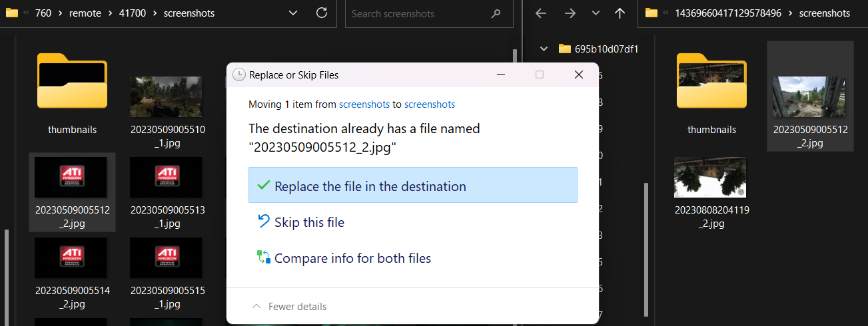Collapse the 695b10d07df1 tree folder

pyautogui.click(x=544, y=49)
